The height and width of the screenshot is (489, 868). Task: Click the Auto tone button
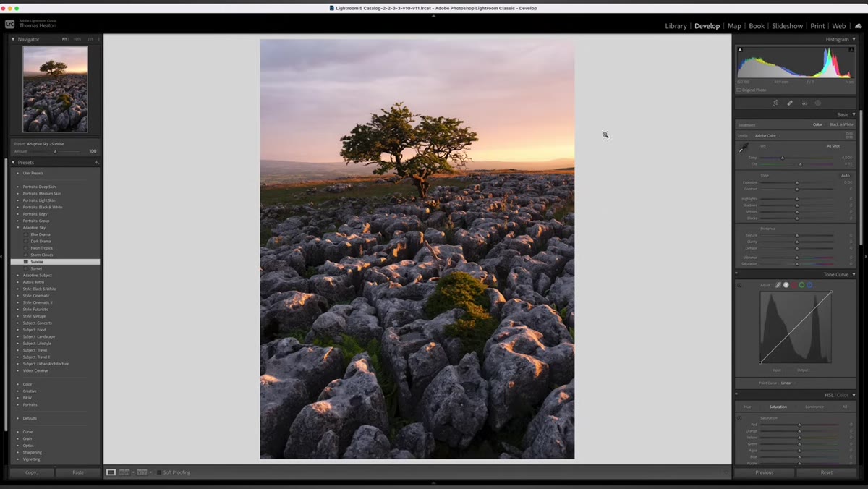pyautogui.click(x=845, y=176)
